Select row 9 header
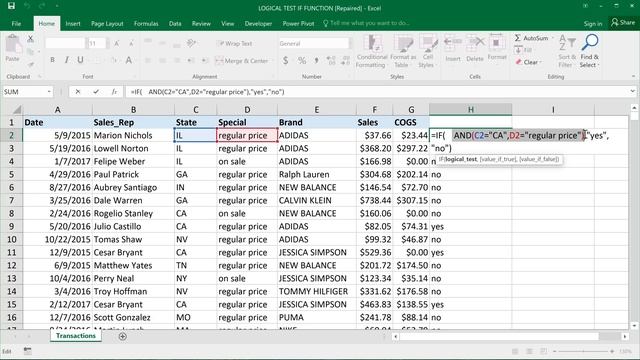This screenshot has width=640, height=360. tap(11, 226)
